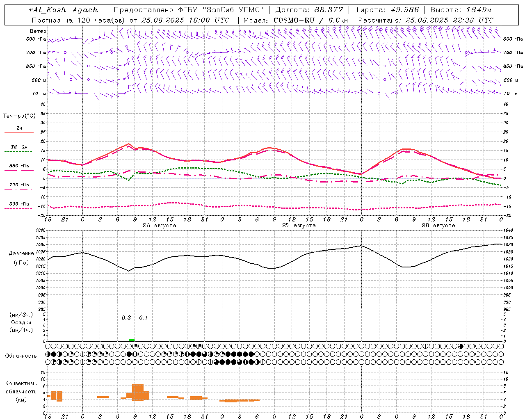Click the Конвективн. convective cloud label
Screen dimensions: 525x420
click(21, 383)
